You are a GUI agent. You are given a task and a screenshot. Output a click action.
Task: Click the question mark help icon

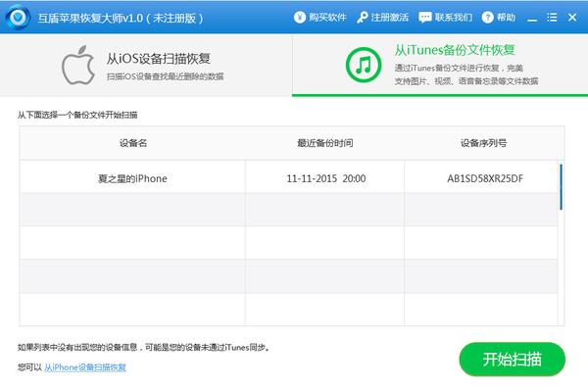pyautogui.click(x=487, y=18)
